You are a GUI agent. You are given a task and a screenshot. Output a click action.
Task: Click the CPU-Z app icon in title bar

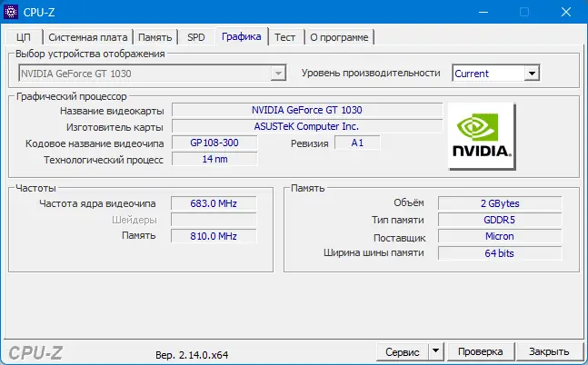click(11, 12)
